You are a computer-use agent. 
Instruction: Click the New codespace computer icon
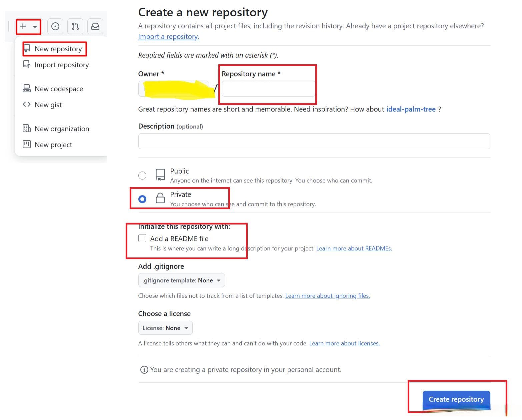pyautogui.click(x=26, y=88)
